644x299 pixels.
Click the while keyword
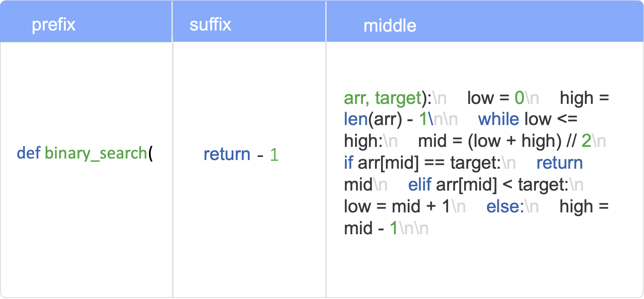coord(498,119)
